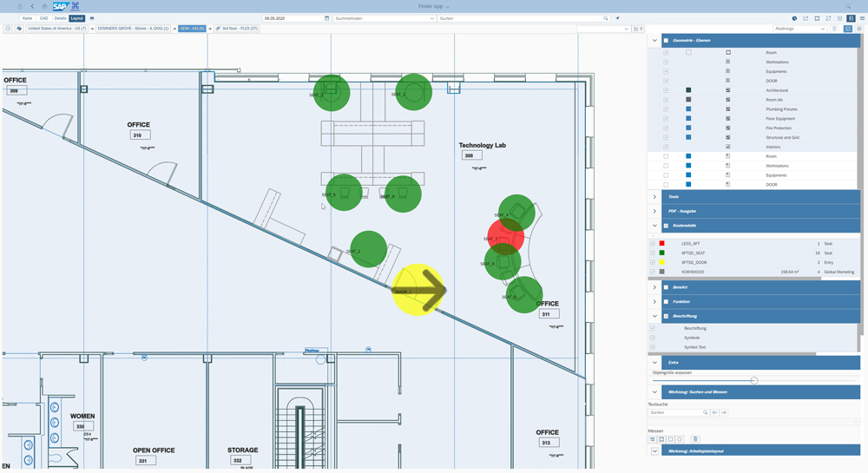The height and width of the screenshot is (473, 868).
Task: Expand the Tools section
Action: click(654, 197)
